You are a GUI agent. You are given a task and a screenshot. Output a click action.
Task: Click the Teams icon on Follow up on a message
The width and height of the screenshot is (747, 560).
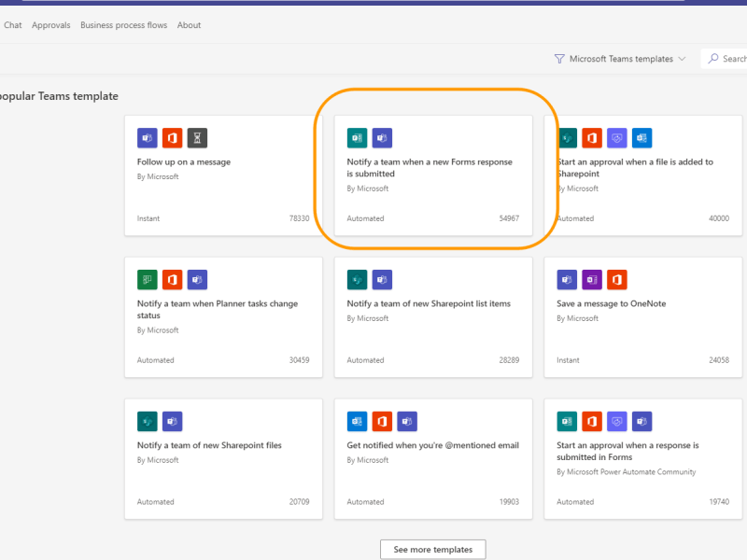(147, 138)
